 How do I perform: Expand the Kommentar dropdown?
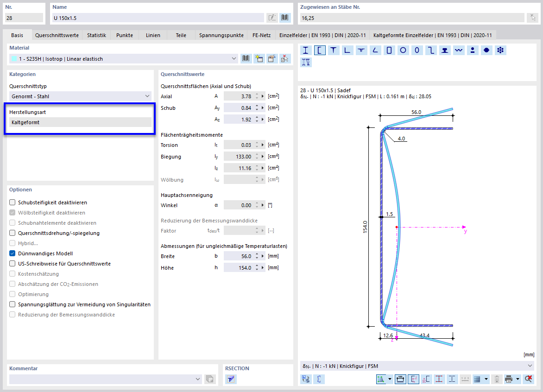click(x=198, y=379)
